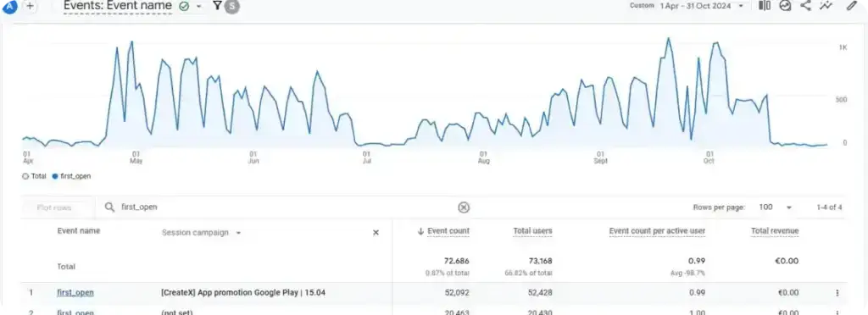The width and height of the screenshot is (868, 315).
Task: Click the report title Events: Event name
Action: (x=117, y=6)
